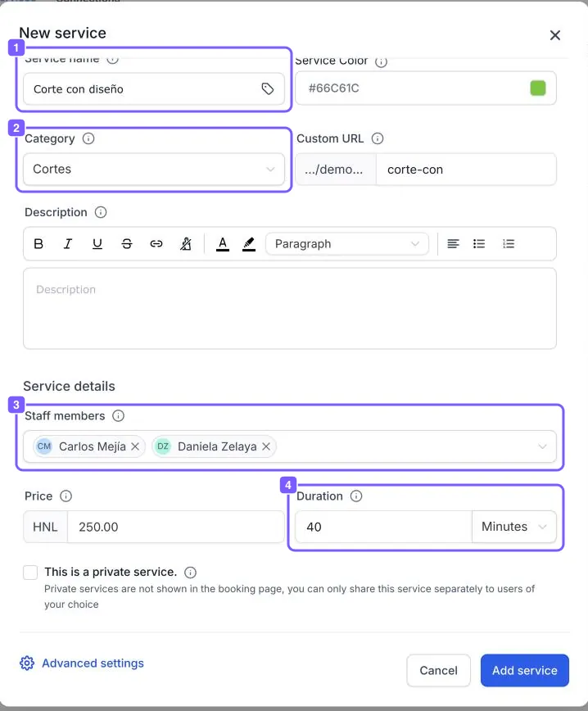
Task: Show info tooltip for Service Color
Action: coord(382,61)
